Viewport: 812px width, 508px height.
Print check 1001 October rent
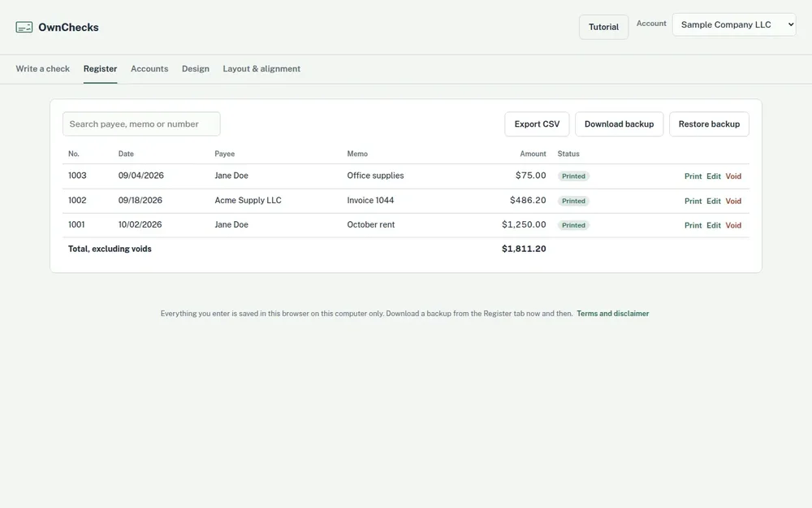693,225
